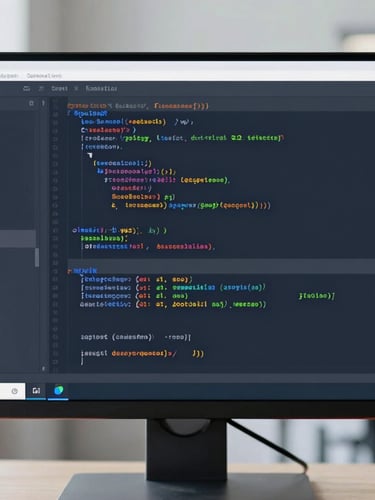Click the leftmost icon in the editor tab bar
Image resolution: width=375 pixels, height=500 pixels.
(x=26, y=88)
